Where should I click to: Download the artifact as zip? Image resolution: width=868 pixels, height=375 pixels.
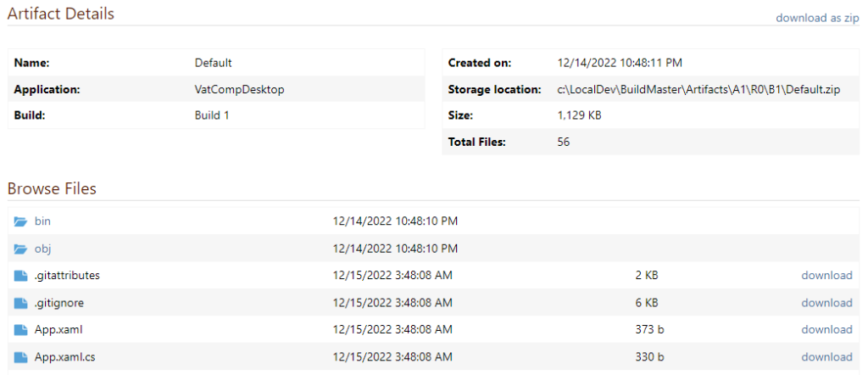coord(817,18)
